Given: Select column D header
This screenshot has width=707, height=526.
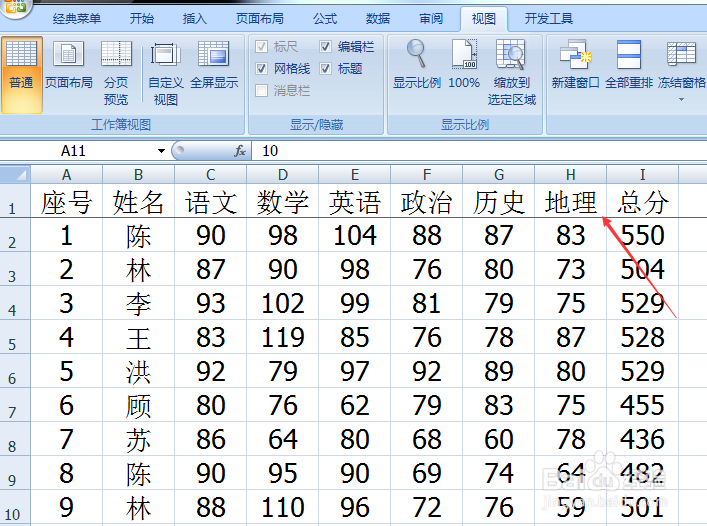Looking at the screenshot, I should tap(283, 174).
